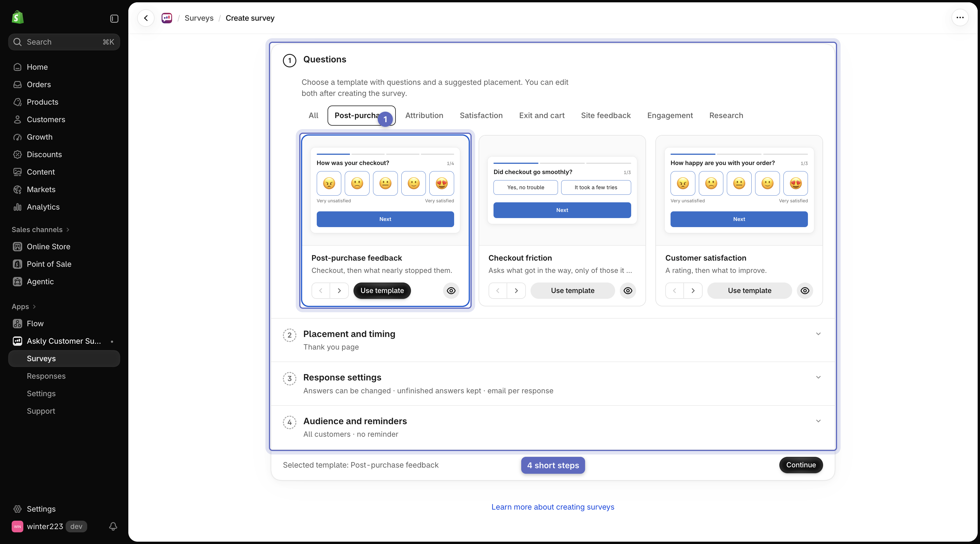Image resolution: width=980 pixels, height=544 pixels.
Task: Open Discounts in the sidebar
Action: 64,154
